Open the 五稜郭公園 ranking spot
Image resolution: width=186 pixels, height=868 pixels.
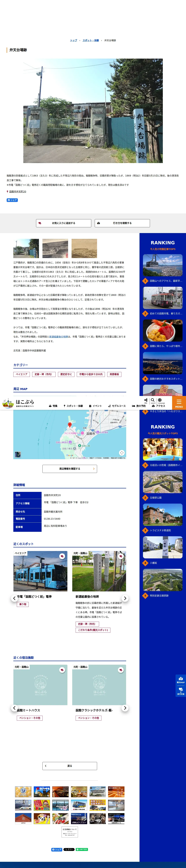coord(163,486)
